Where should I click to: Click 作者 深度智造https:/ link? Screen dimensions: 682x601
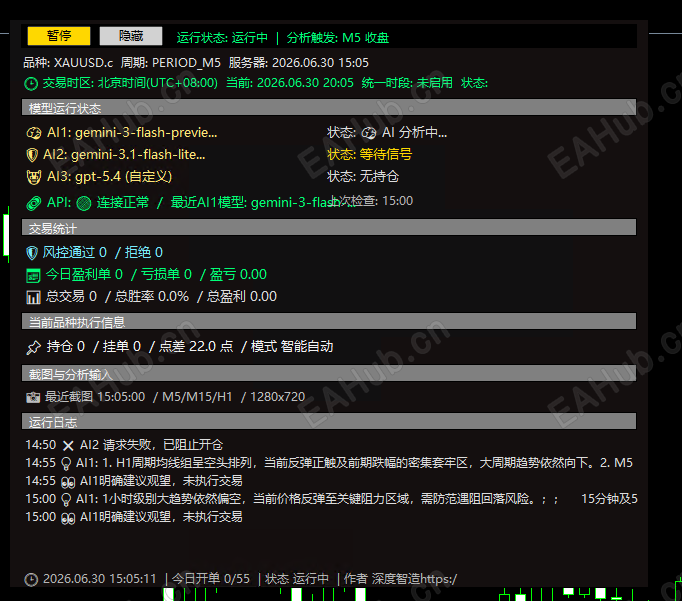coord(400,579)
